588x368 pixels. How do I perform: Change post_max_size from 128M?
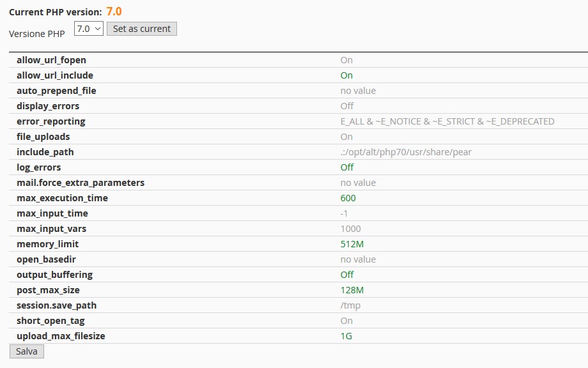tap(352, 289)
